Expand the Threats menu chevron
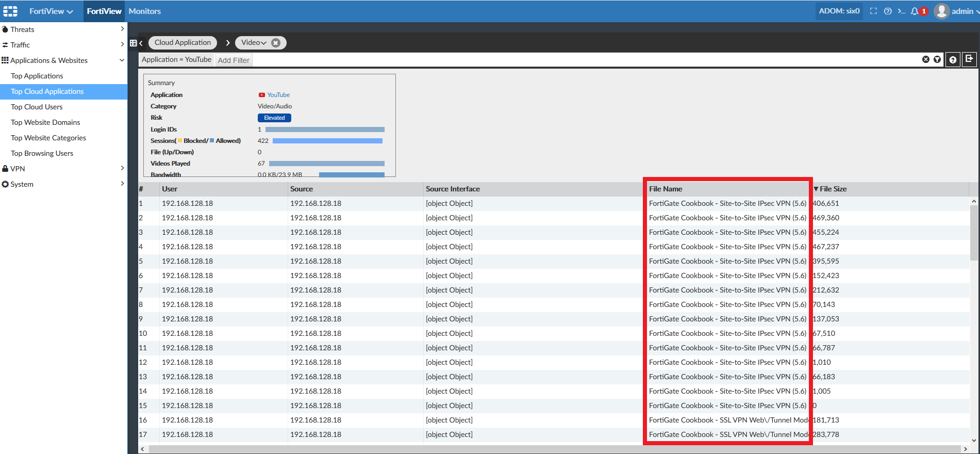Screen dimensions: 980x454 122,29
